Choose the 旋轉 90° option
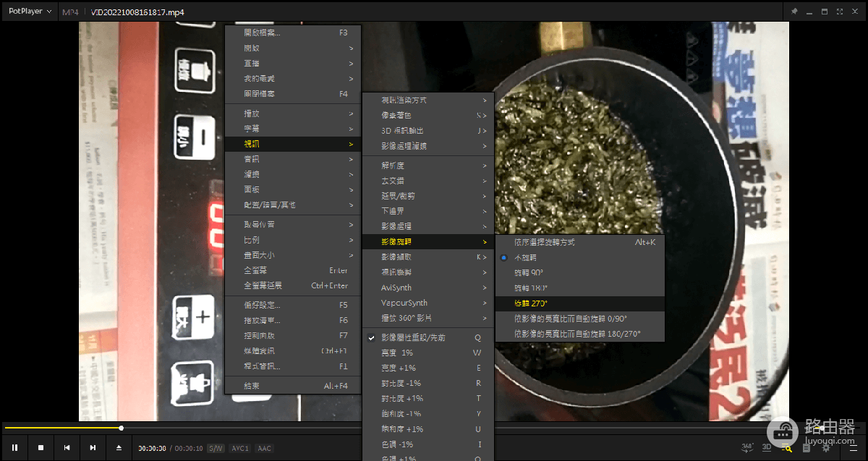This screenshot has height=461, width=868. pos(579,272)
